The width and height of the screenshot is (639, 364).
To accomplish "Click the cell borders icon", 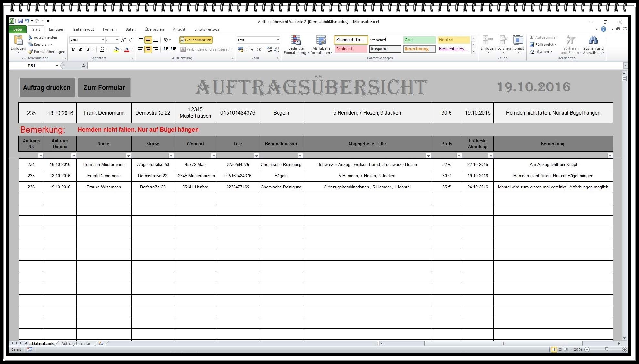I will coord(102,49).
